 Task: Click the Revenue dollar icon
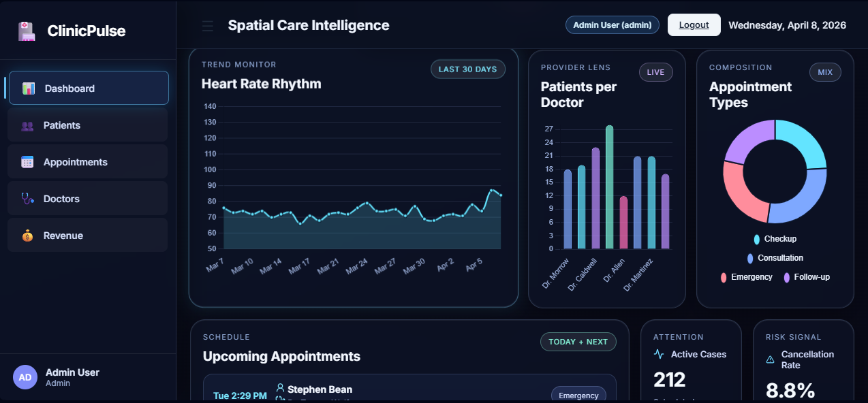click(x=28, y=235)
